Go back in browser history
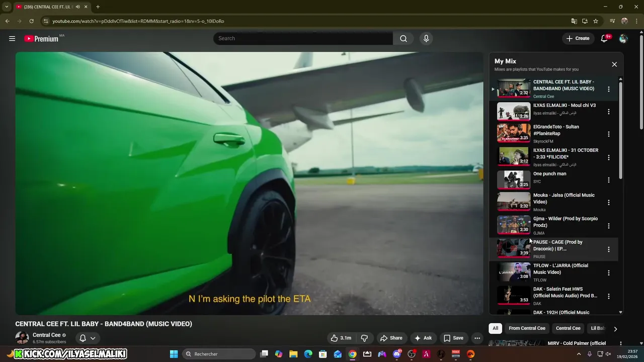644x362 pixels. 7,21
